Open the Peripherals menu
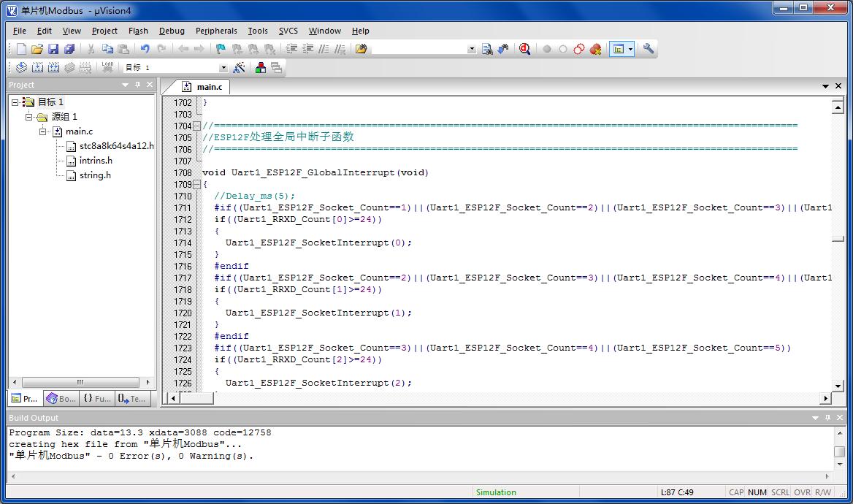Screen dimensions: 853x504 [x=216, y=31]
